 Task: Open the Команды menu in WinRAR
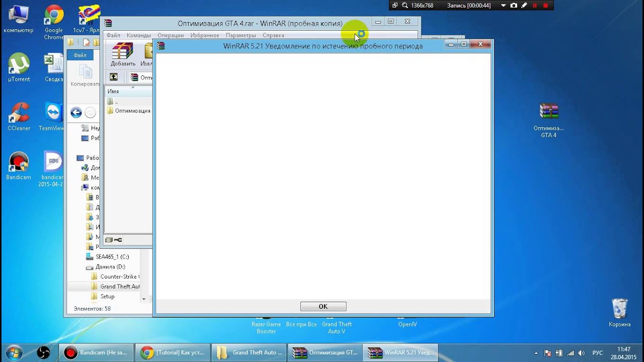pyautogui.click(x=139, y=35)
